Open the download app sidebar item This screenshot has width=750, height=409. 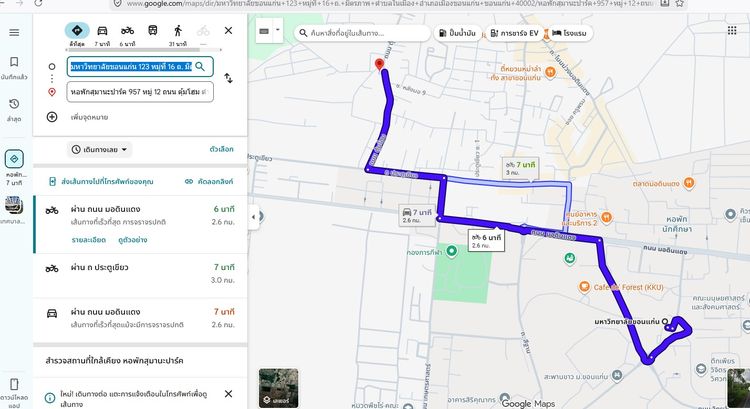point(14,392)
